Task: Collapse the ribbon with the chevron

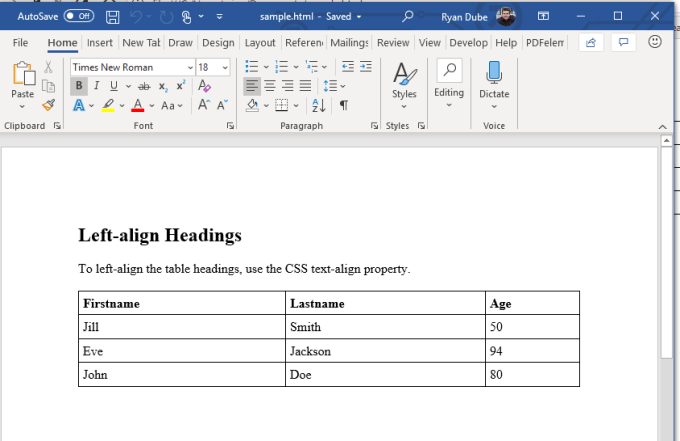Action: click(x=662, y=127)
